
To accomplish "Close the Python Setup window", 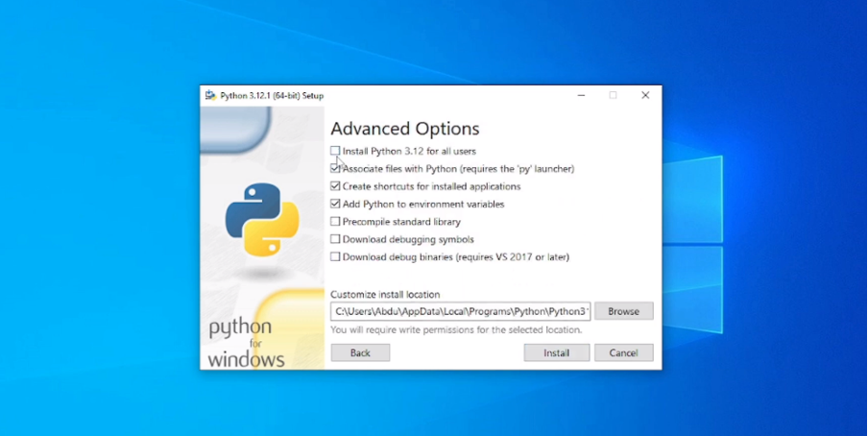I will pyautogui.click(x=645, y=95).
